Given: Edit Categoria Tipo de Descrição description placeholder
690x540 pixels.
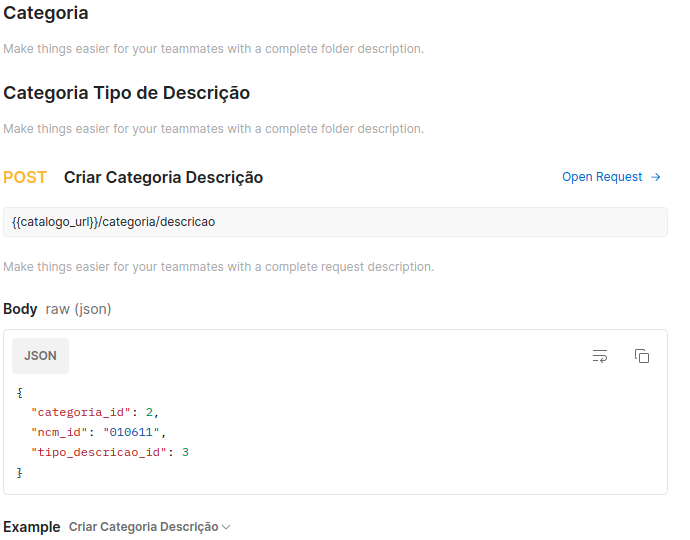Looking at the screenshot, I should [213, 129].
